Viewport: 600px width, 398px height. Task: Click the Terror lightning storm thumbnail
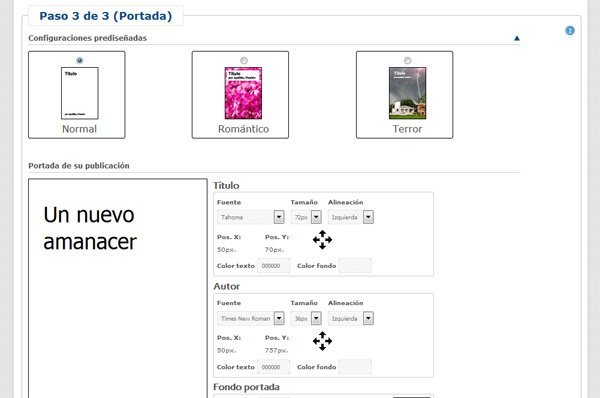pyautogui.click(x=407, y=93)
